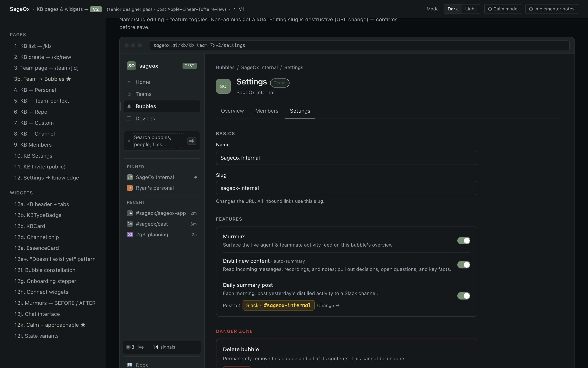The image size is (588, 368).
Task: Open #sageox/cast recent channel
Action: [x=162, y=224]
